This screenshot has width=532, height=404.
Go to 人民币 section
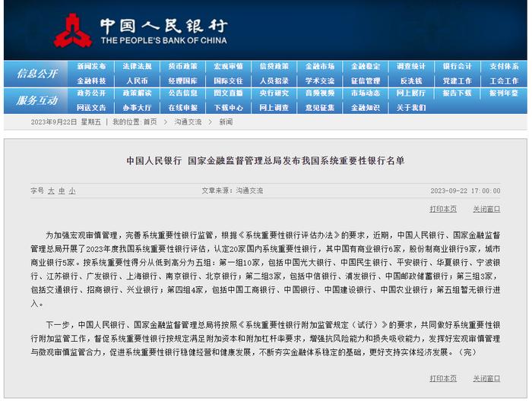[x=137, y=81]
